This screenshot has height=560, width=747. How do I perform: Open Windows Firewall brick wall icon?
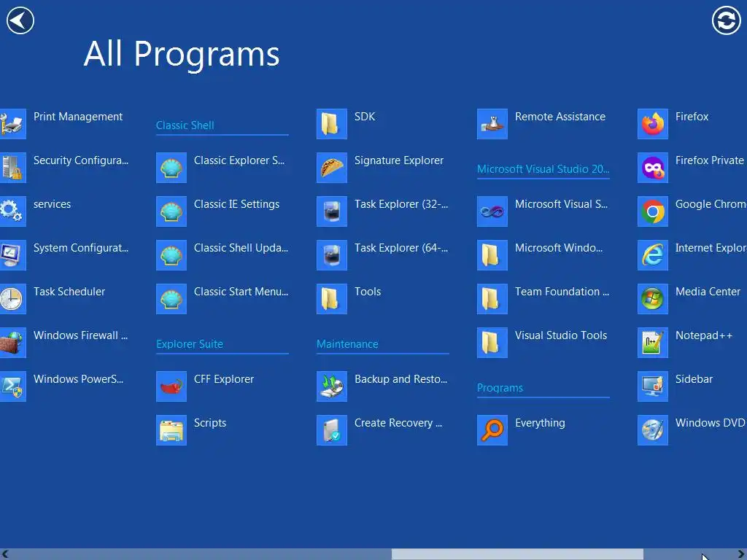point(13,343)
